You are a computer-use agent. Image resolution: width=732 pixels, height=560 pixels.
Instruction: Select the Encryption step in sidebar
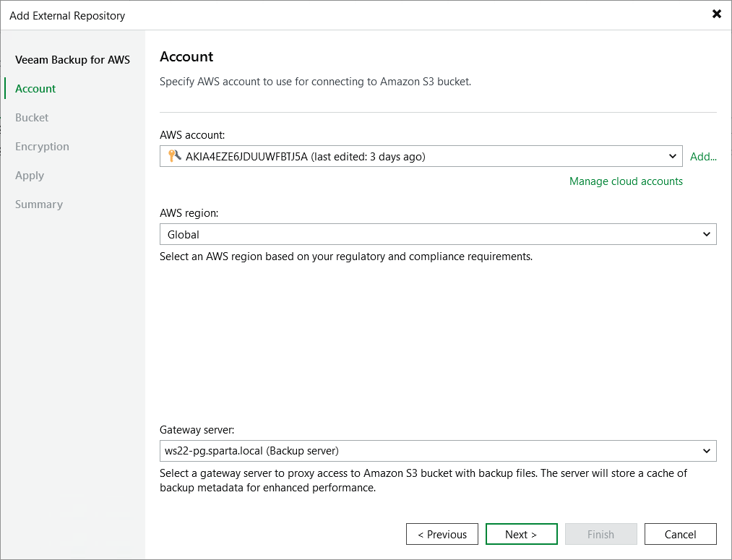pos(42,146)
